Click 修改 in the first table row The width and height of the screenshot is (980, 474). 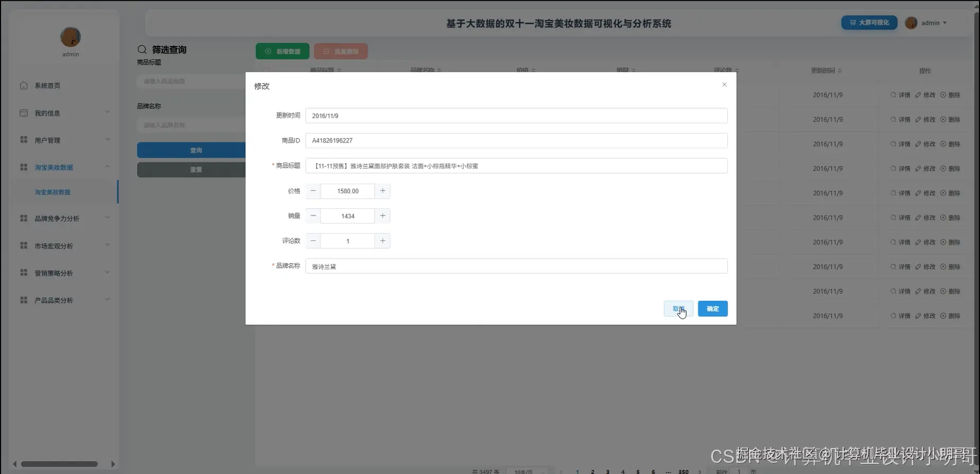925,95
